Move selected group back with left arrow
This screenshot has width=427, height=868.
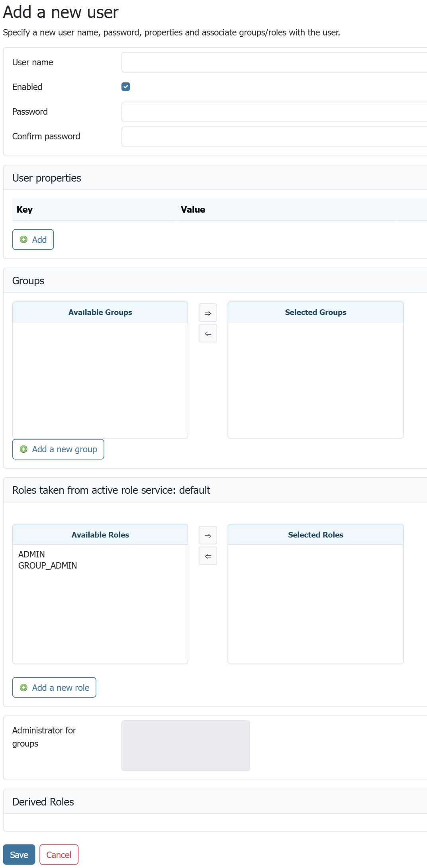tap(208, 334)
